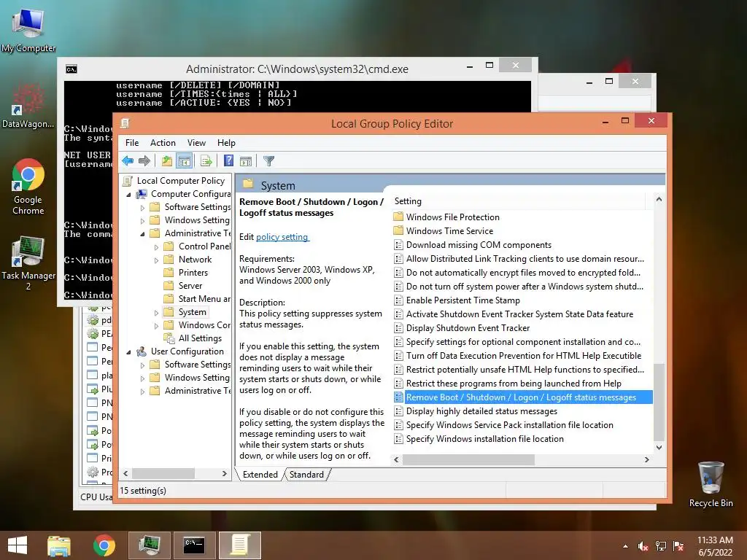Screen dimensions: 747x560
Task: Open the Recycle Bin desktop icon
Action: (711, 484)
